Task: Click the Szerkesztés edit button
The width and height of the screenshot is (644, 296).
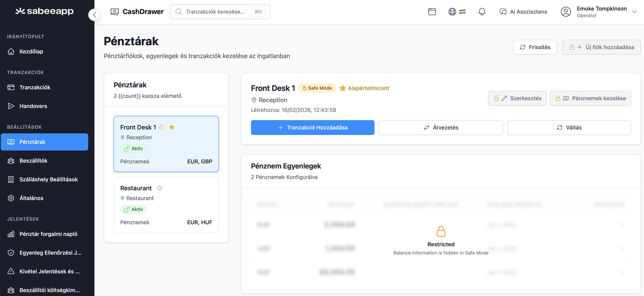Action: click(517, 98)
